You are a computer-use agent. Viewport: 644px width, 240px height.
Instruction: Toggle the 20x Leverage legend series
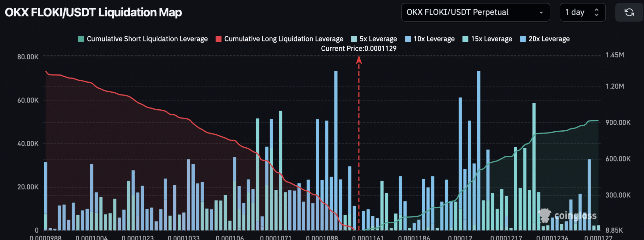click(545, 39)
